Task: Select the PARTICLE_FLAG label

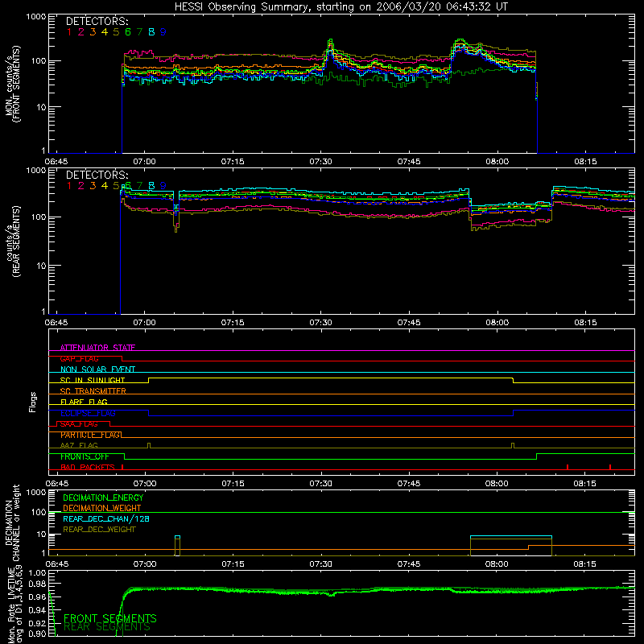Action: (91, 435)
